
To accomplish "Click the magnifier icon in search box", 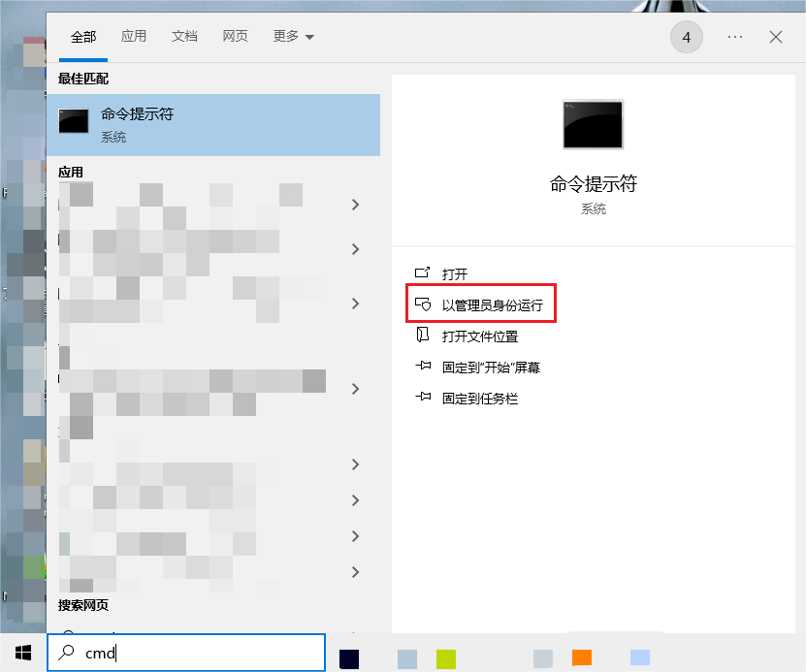I will point(66,653).
